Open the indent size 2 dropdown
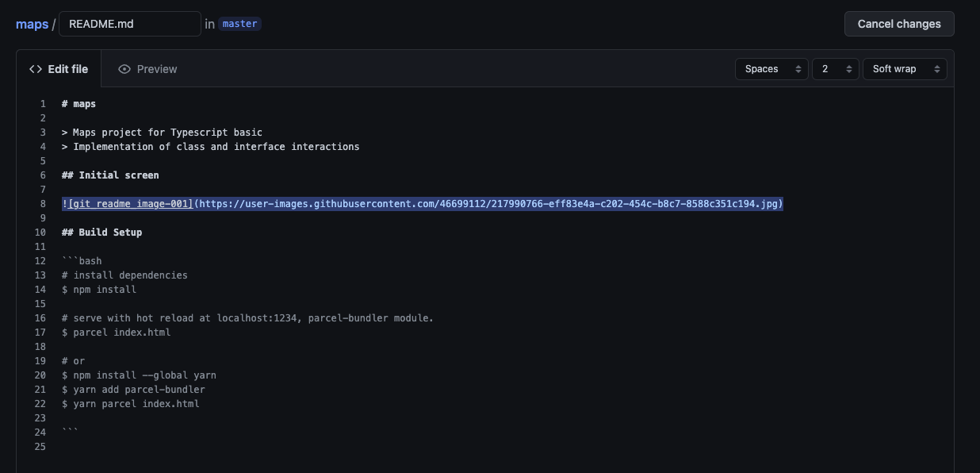Viewport: 980px width, 473px height. [x=836, y=69]
